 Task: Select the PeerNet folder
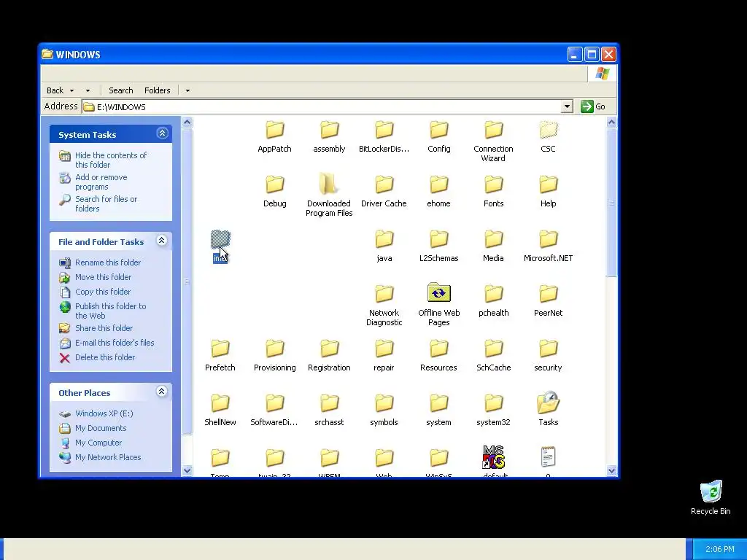549,301
